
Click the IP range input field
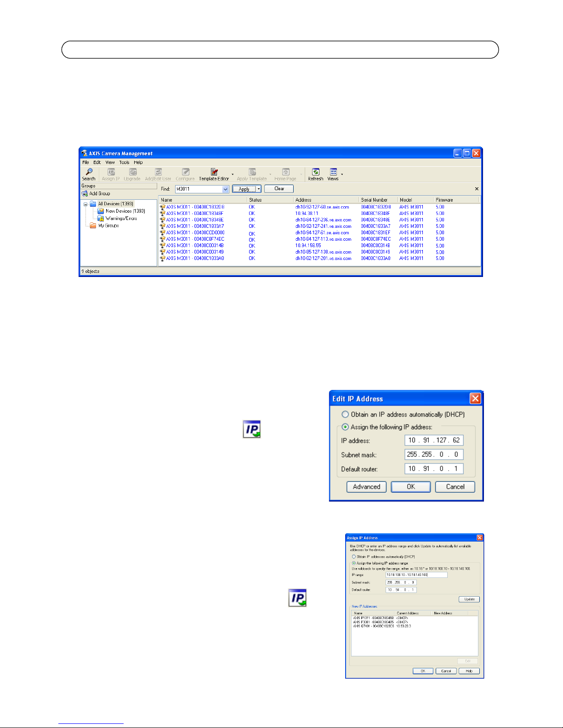click(x=416, y=575)
